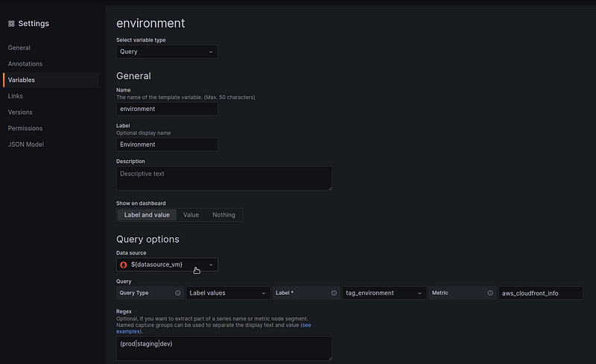Screen dimensions: 596x364
Task: Click the 'Query options' heading
Action: [x=148, y=240]
